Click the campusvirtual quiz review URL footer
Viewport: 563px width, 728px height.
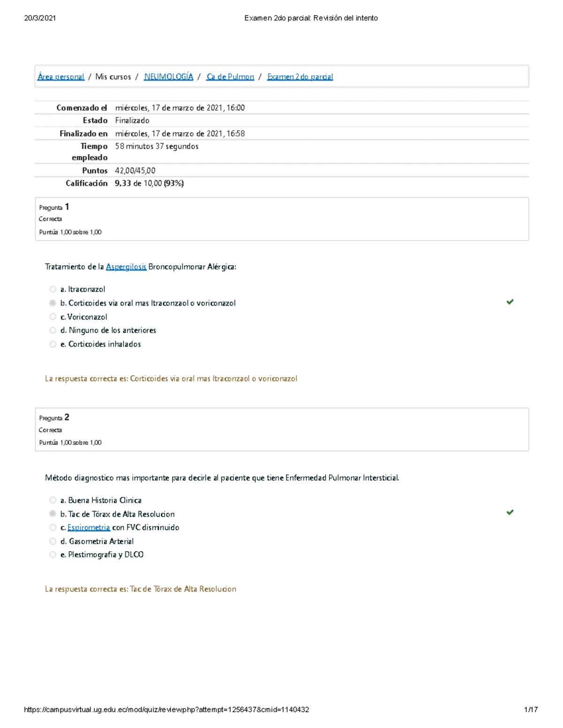[x=167, y=710]
